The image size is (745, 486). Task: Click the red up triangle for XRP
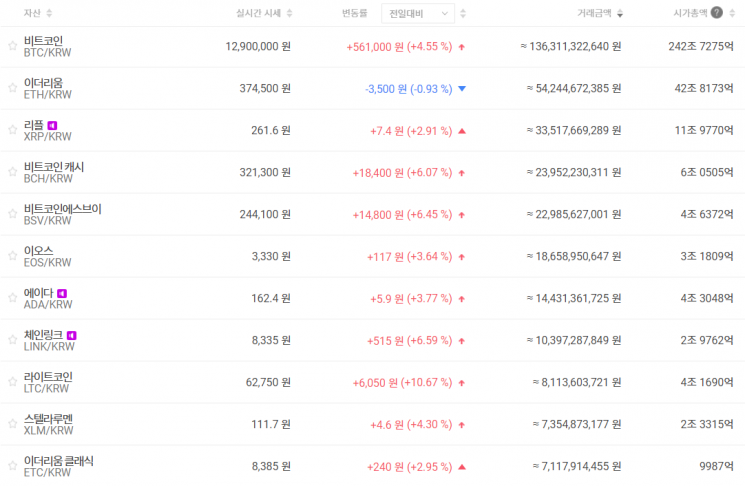click(x=462, y=131)
